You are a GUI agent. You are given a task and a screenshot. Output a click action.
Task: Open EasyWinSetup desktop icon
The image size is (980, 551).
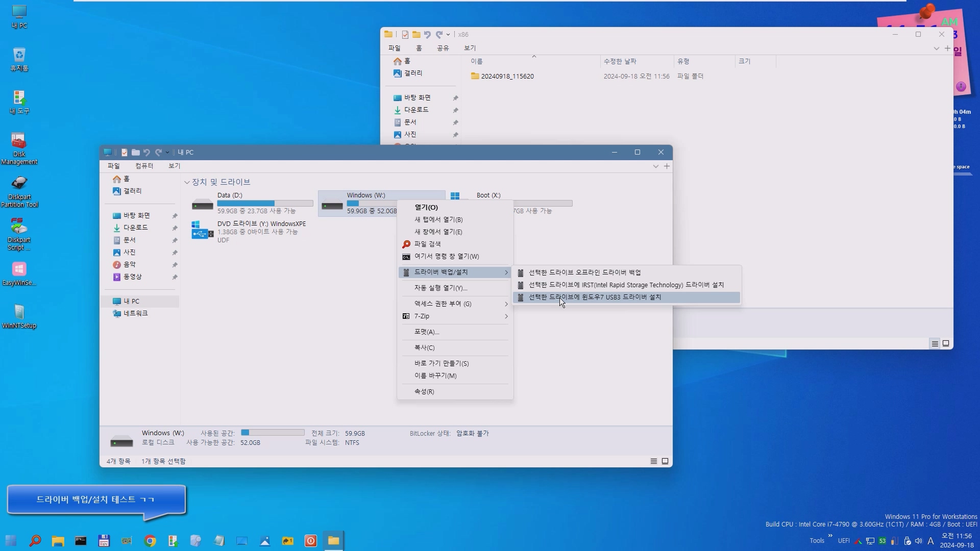pos(19,273)
